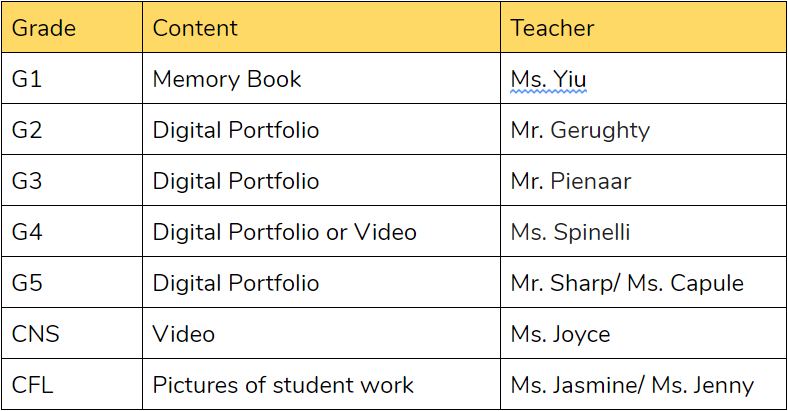Click Ms. Jasmine/ Ms. Jenny cell
Viewport: 788px width, 411px height.
click(x=643, y=384)
